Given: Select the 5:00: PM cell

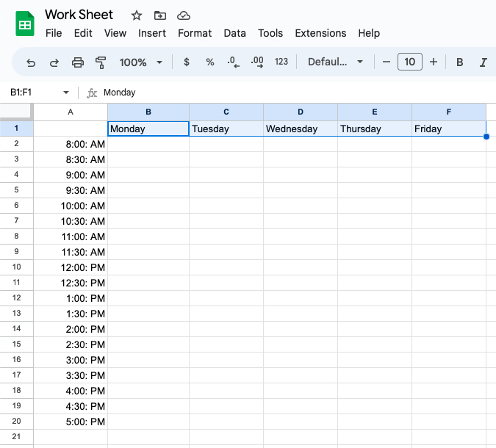Looking at the screenshot, I should (71, 422).
